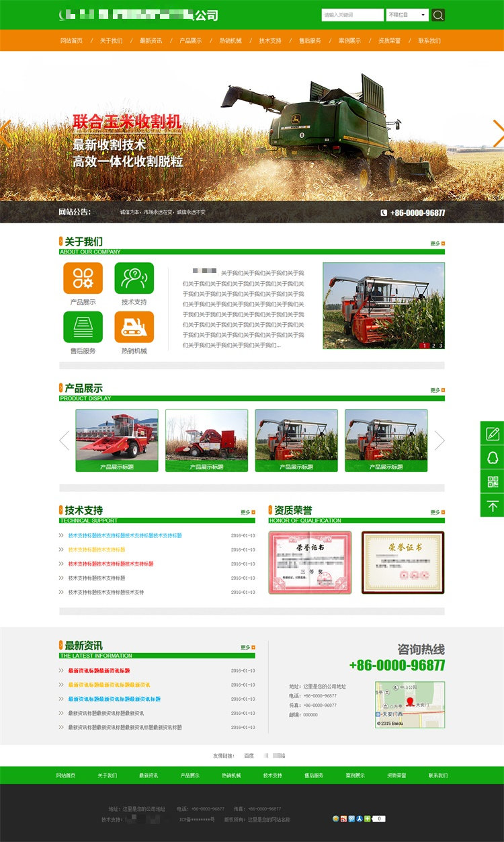Open the 不限栏目 category dropdown

407,15
